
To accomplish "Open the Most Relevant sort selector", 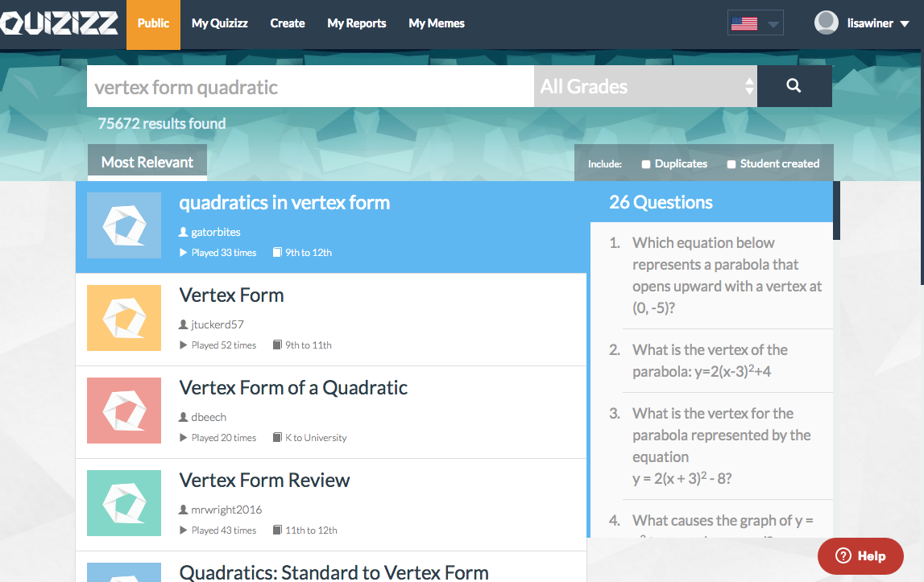I will pos(147,161).
